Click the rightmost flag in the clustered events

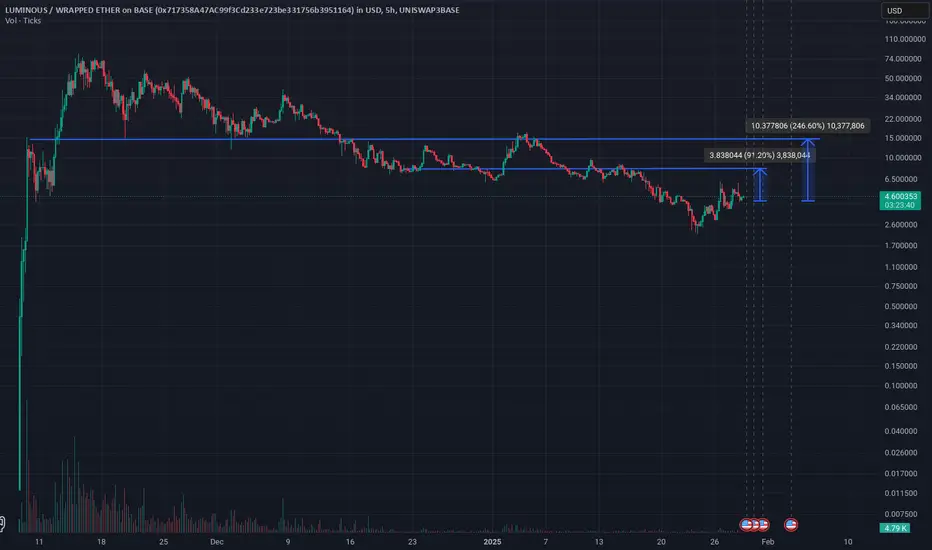[764, 524]
